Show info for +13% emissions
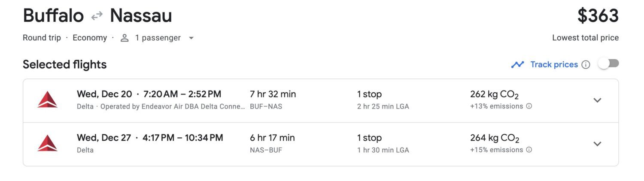 click(x=529, y=106)
